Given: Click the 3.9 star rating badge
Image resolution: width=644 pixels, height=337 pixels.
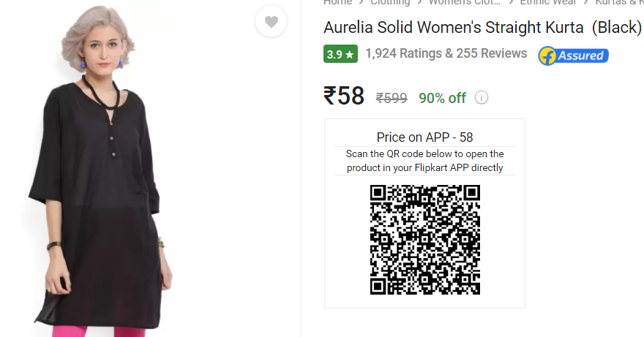Looking at the screenshot, I should point(340,54).
